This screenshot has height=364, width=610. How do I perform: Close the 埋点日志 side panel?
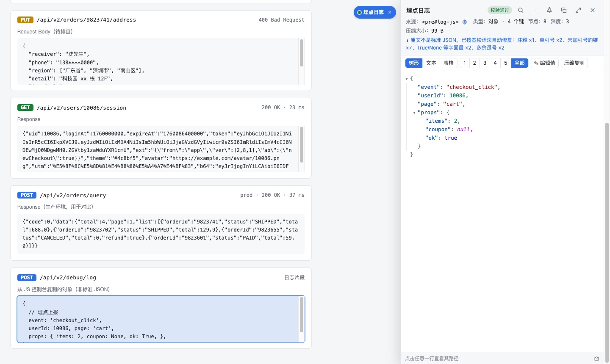point(593,10)
